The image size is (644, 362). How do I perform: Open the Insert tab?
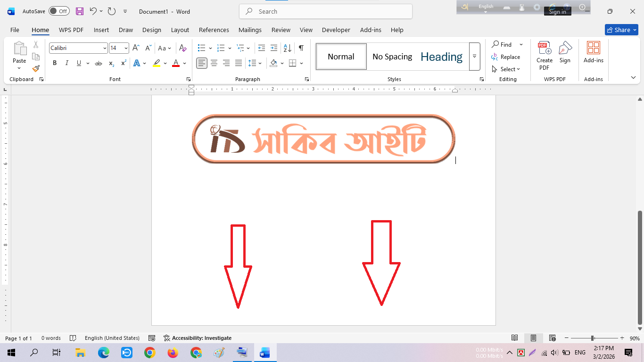coord(101,30)
